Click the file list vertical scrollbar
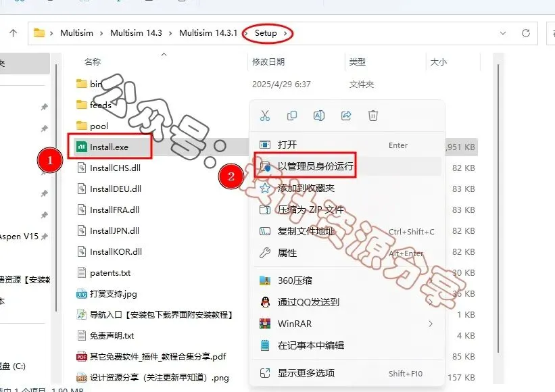Screen dimensions: 555x392 tap(498, 209)
